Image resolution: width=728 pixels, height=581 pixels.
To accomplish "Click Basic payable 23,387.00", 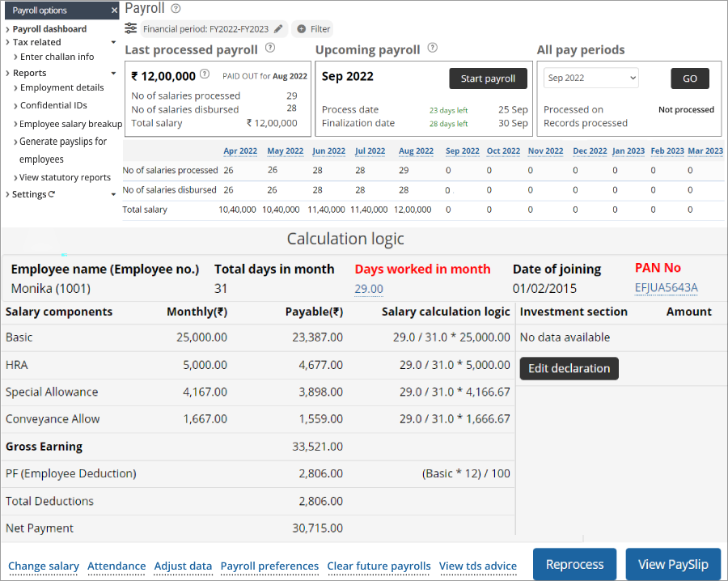I will 318,337.
